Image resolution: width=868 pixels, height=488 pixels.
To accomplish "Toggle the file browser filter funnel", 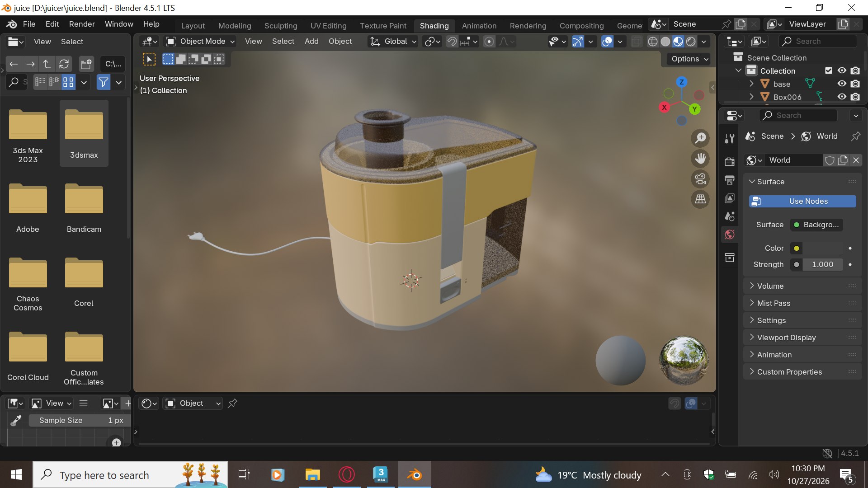I will coord(104,82).
